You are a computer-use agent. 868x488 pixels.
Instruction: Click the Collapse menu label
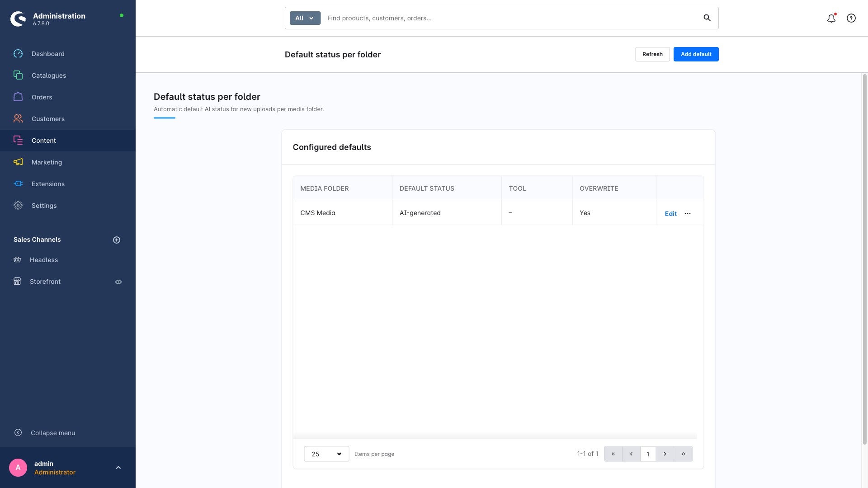[53, 433]
